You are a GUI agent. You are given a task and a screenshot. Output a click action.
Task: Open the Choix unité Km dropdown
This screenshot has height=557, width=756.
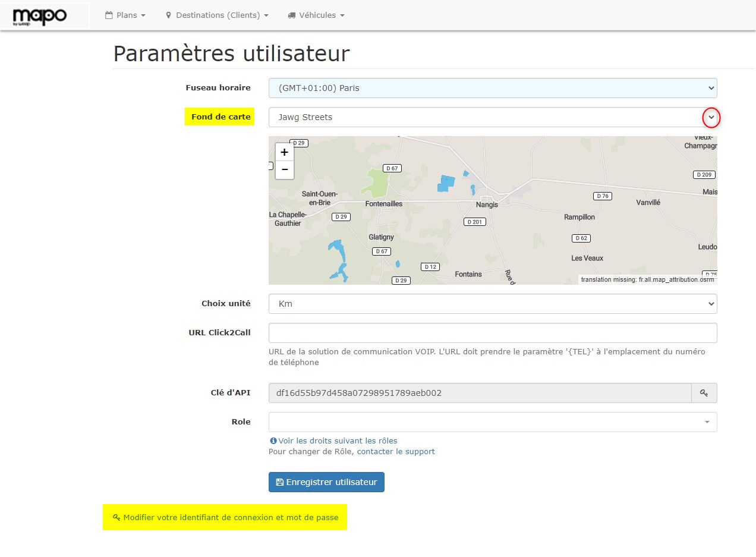point(492,304)
